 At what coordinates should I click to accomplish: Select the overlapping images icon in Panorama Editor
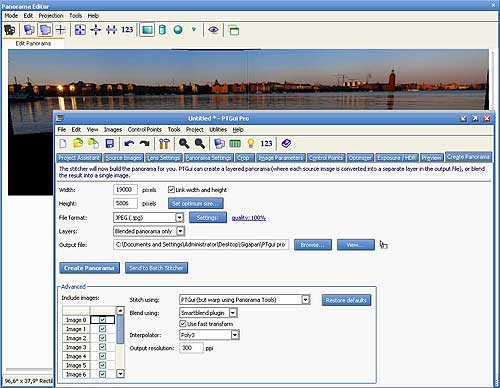pyautogui.click(x=29, y=30)
